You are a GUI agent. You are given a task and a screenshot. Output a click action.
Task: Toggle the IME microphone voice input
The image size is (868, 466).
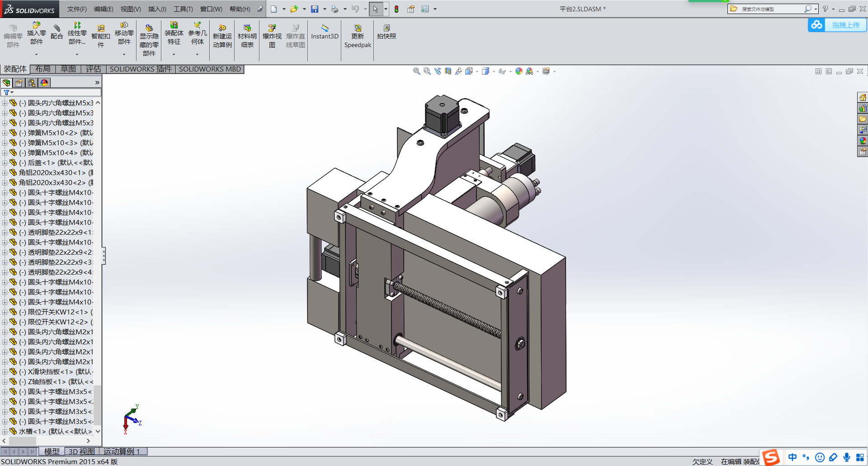pyautogui.click(x=846, y=457)
